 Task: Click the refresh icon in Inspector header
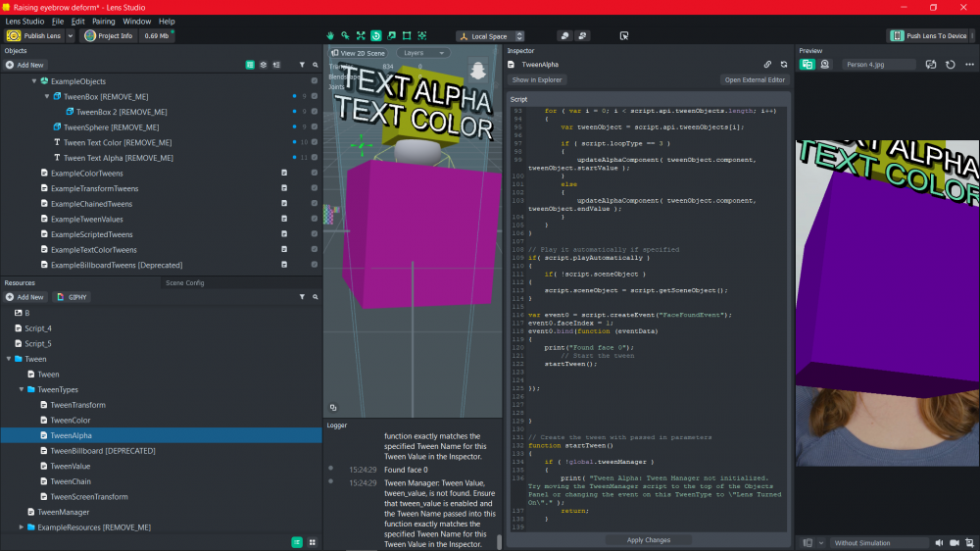784,65
